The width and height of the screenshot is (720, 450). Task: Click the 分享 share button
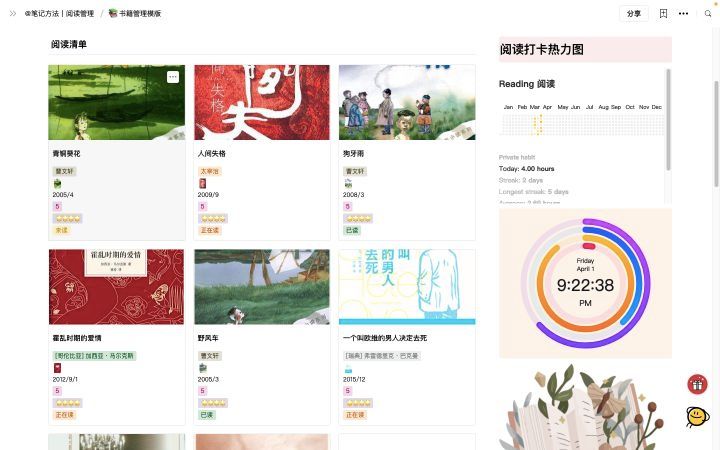click(x=634, y=14)
